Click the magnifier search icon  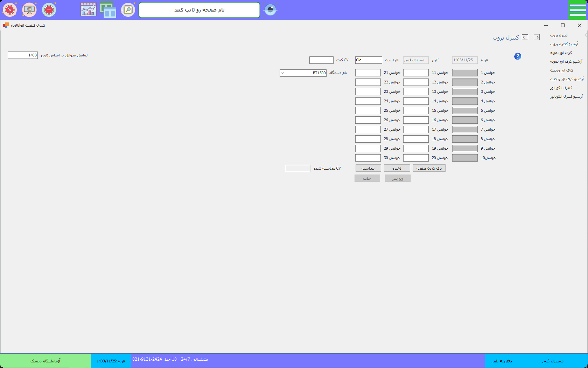coord(128,10)
